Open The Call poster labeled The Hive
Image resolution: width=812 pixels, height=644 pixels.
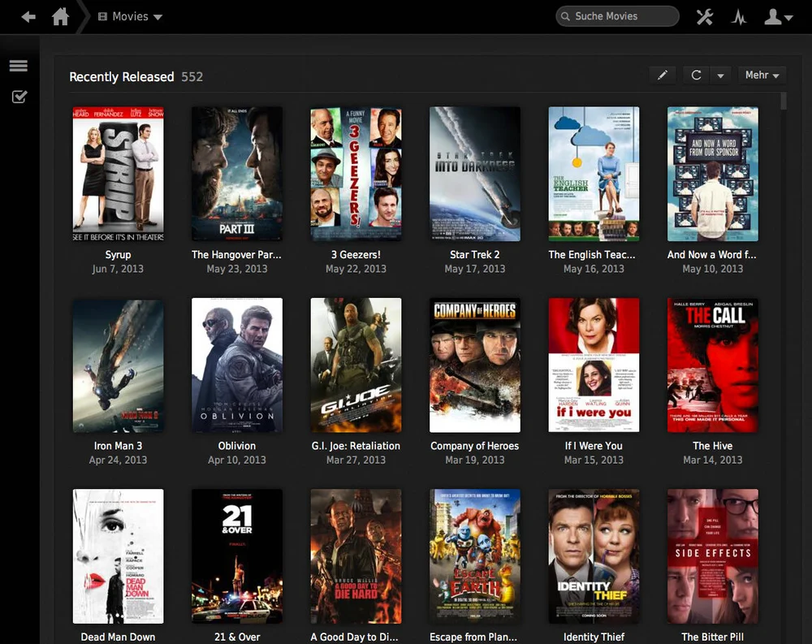point(713,365)
